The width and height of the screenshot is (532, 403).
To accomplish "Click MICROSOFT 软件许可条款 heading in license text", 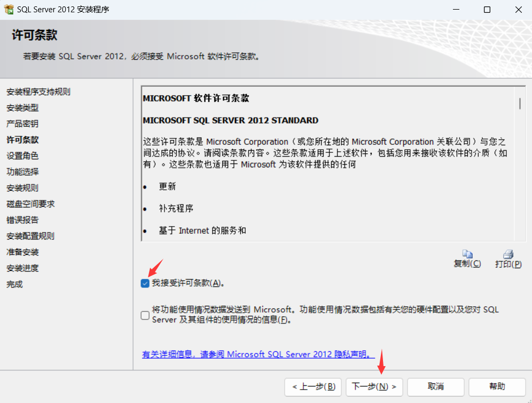I will (x=196, y=98).
